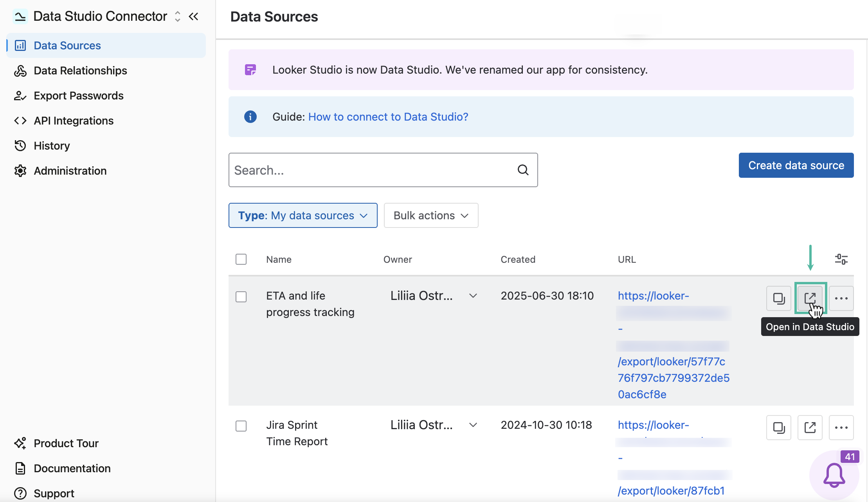868x502 pixels.
Task: Navigate to API Integrations
Action: 74,121
